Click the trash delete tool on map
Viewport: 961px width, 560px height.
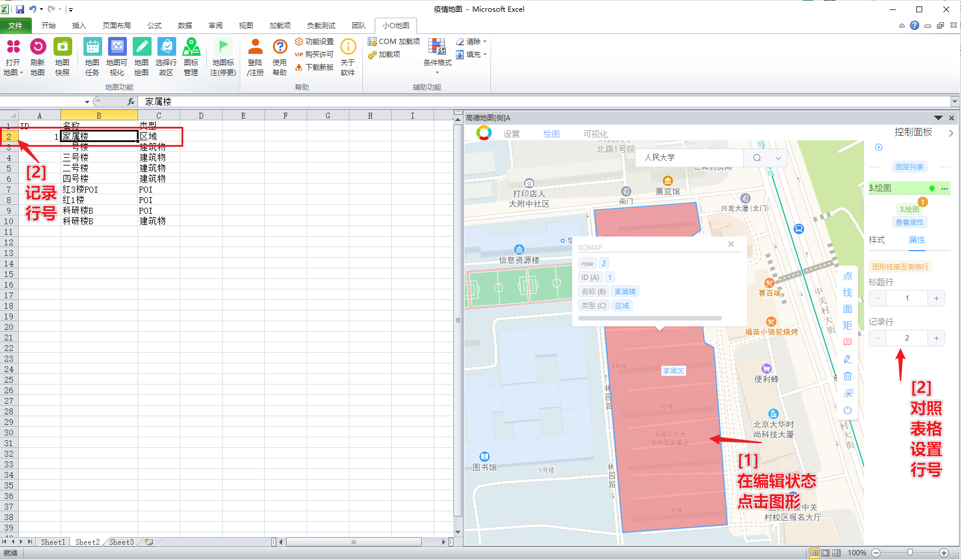coord(848,376)
